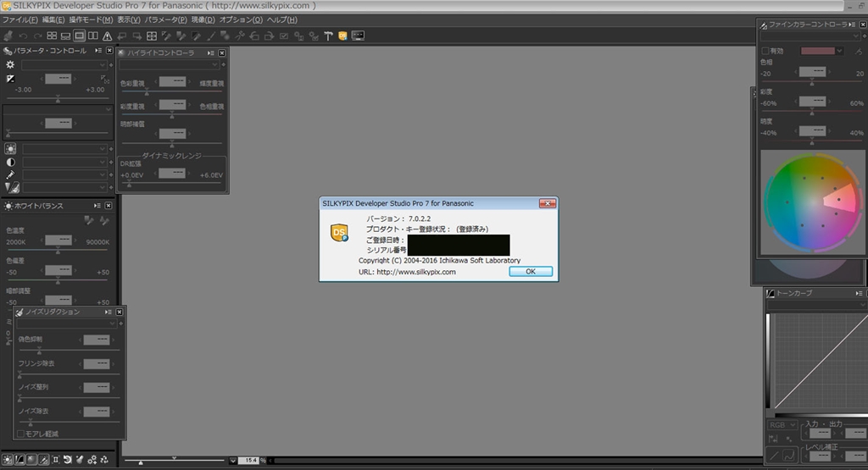The image size is (868, 470).
Task: Click the spotting brush icon in bottom bar
Action: 80,460
